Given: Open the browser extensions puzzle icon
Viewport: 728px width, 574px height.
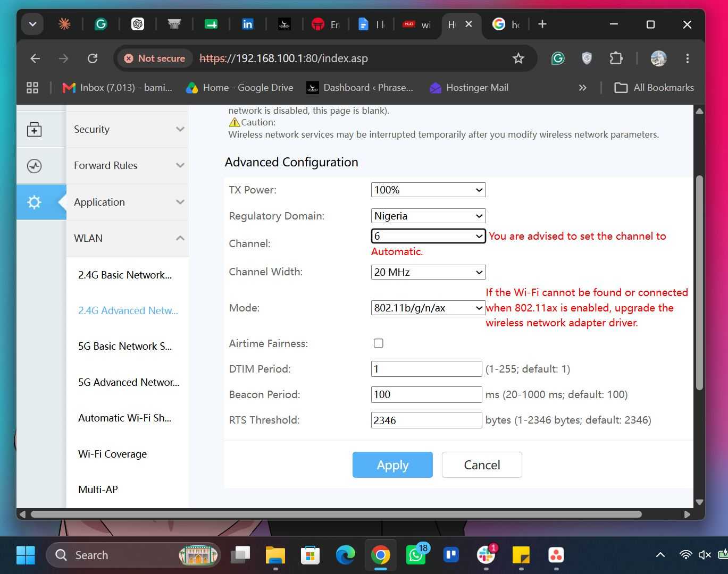Looking at the screenshot, I should pyautogui.click(x=616, y=58).
